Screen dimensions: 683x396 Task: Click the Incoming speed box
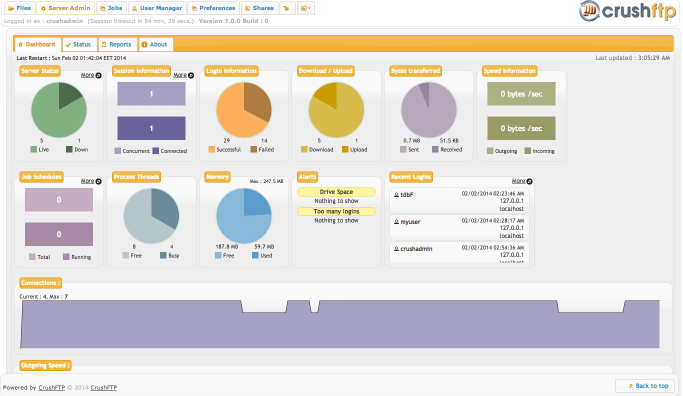click(521, 128)
